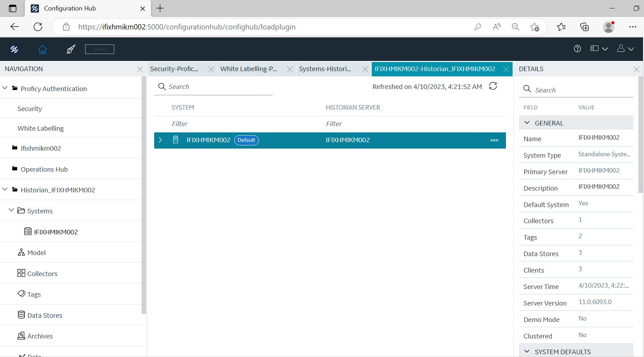Collapse the Historian_IFIXHMIKM002 node

[5, 189]
